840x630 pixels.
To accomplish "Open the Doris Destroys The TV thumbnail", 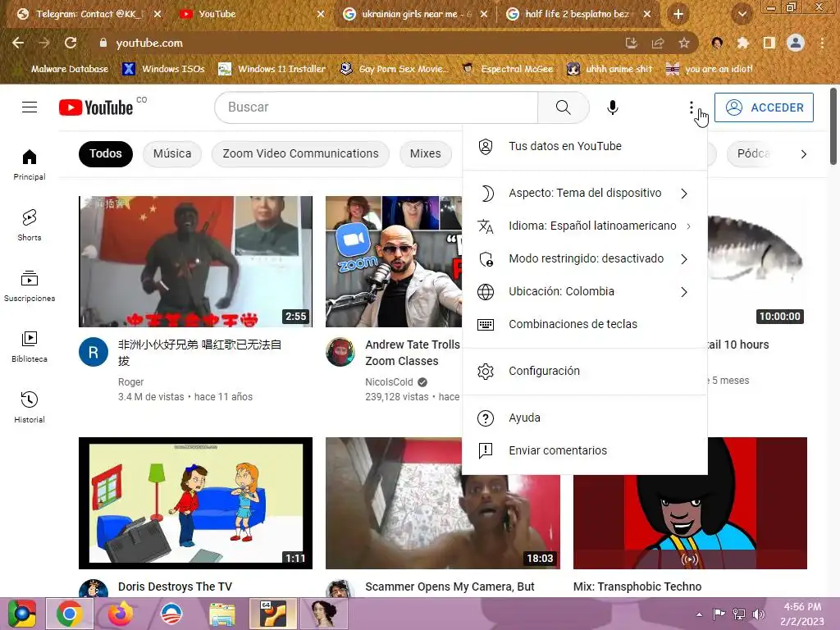I will [195, 503].
